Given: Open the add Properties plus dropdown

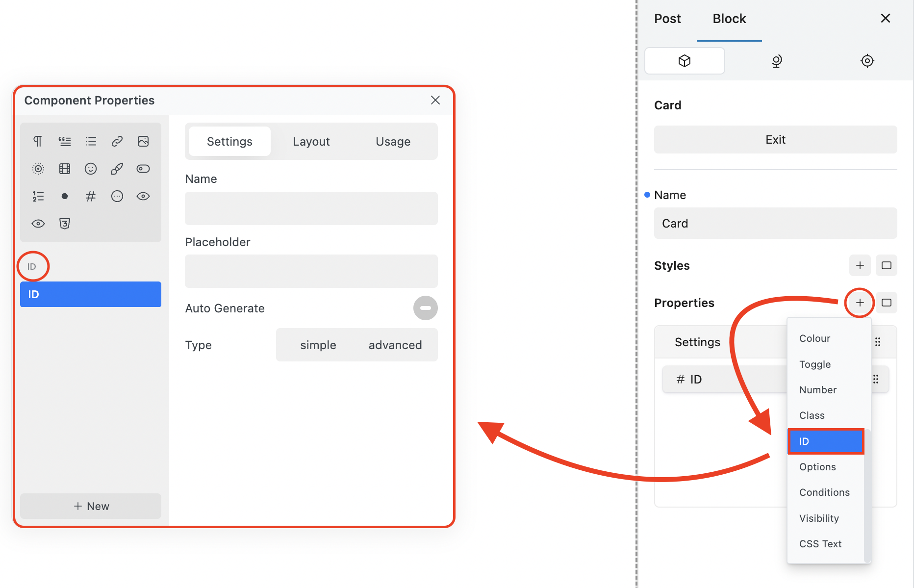Looking at the screenshot, I should pyautogui.click(x=860, y=303).
